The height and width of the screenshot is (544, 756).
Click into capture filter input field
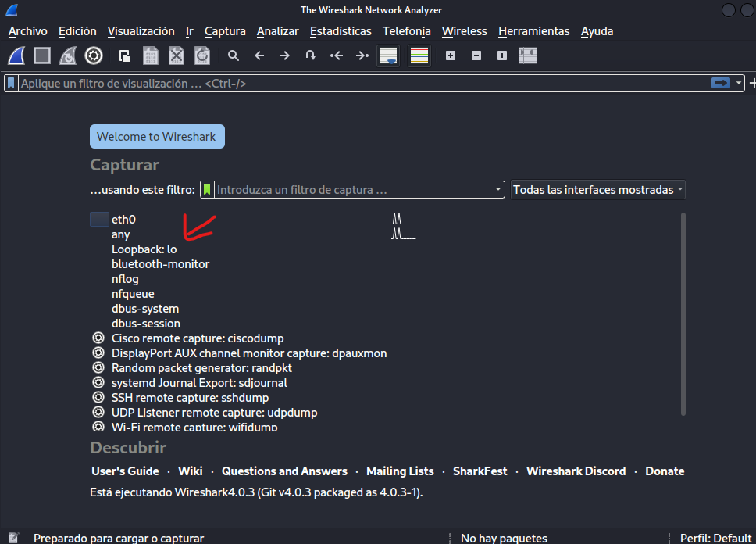click(x=354, y=189)
